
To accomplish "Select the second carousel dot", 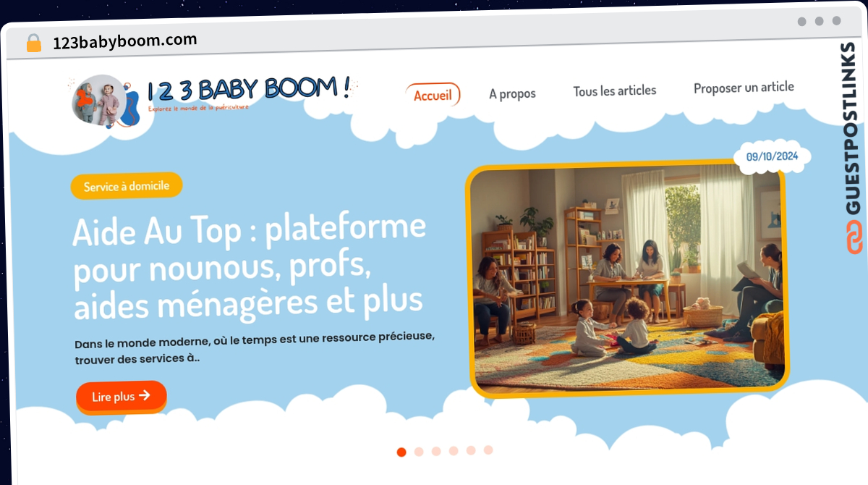I will point(419,452).
